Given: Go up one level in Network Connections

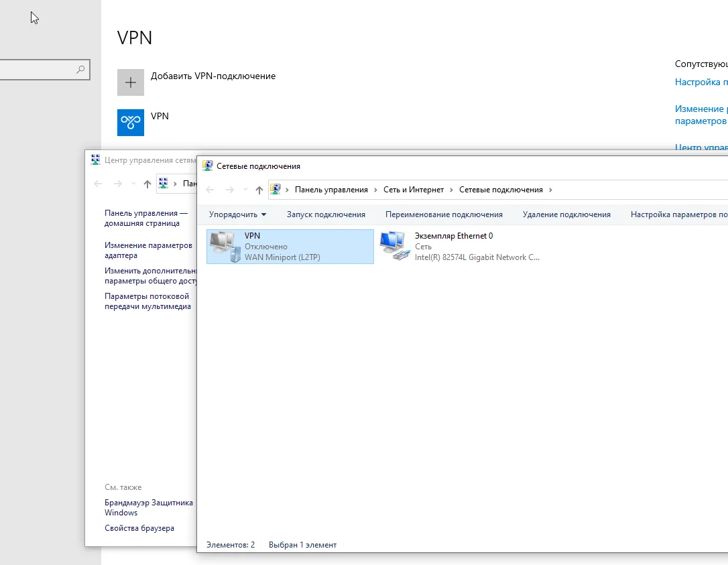Looking at the screenshot, I should pos(259,190).
